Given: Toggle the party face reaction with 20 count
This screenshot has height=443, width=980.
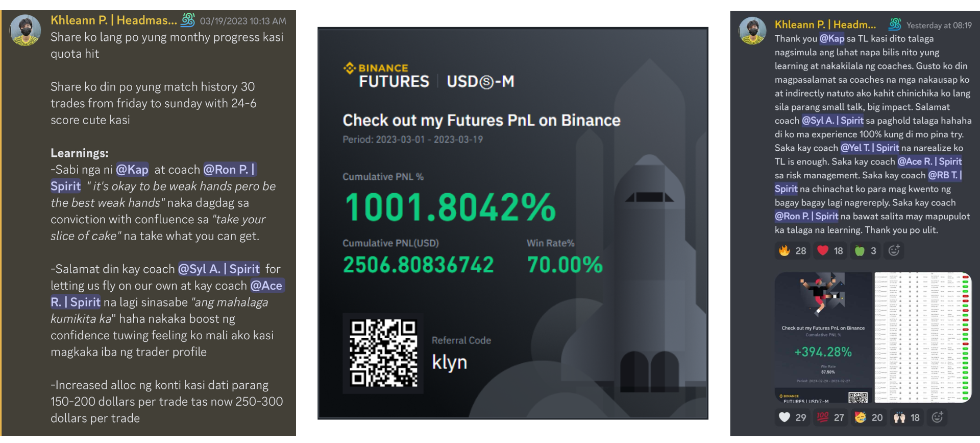Looking at the screenshot, I should [869, 417].
